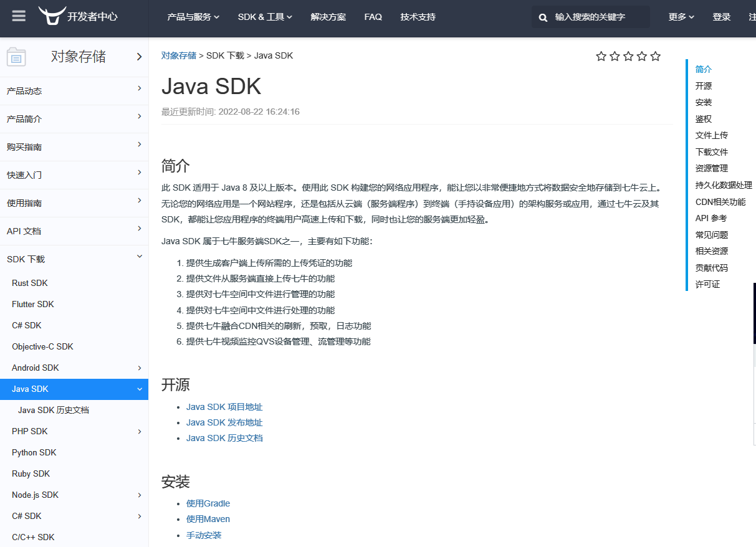Click the 登录 link
The image size is (756, 547).
(x=722, y=17)
